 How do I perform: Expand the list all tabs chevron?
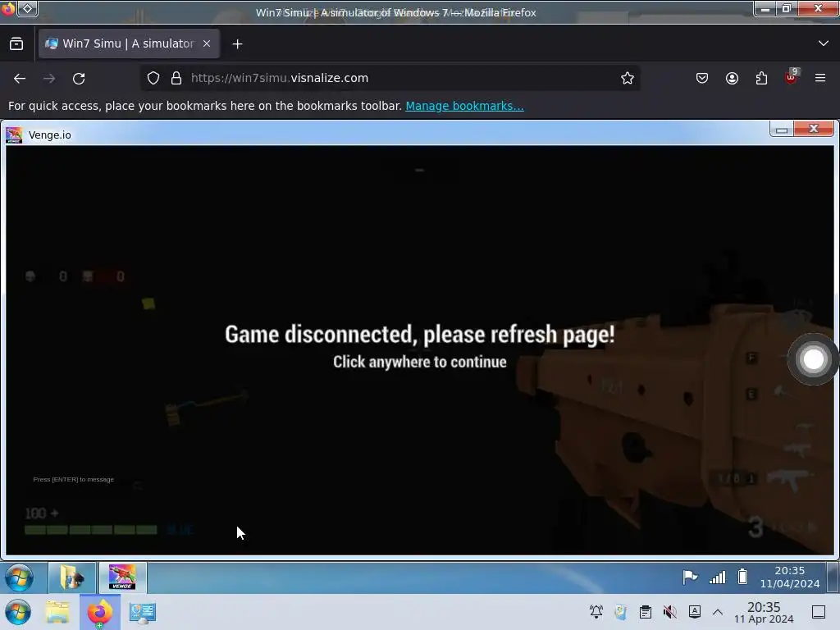(824, 43)
